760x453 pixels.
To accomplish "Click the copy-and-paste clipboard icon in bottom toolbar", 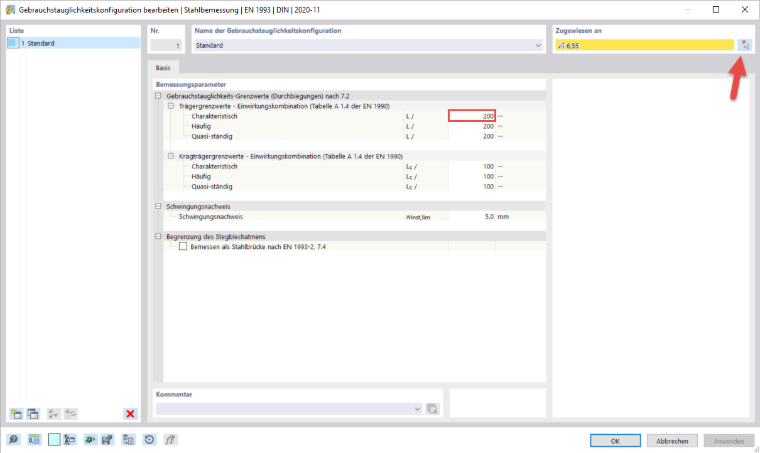I will pyautogui.click(x=128, y=439).
